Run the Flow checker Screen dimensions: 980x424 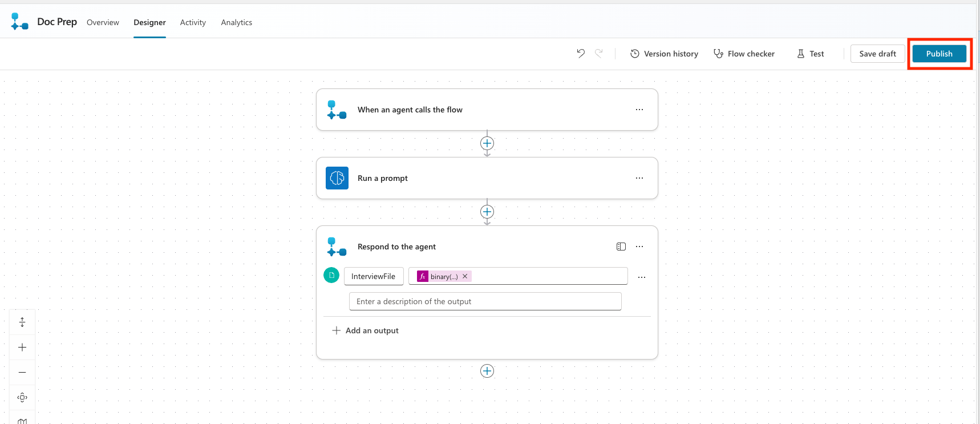tap(744, 54)
